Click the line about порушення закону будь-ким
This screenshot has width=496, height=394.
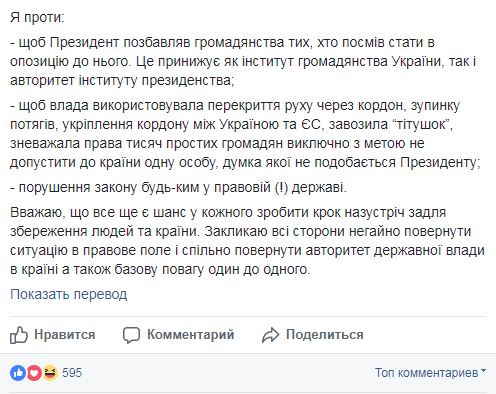(x=178, y=188)
